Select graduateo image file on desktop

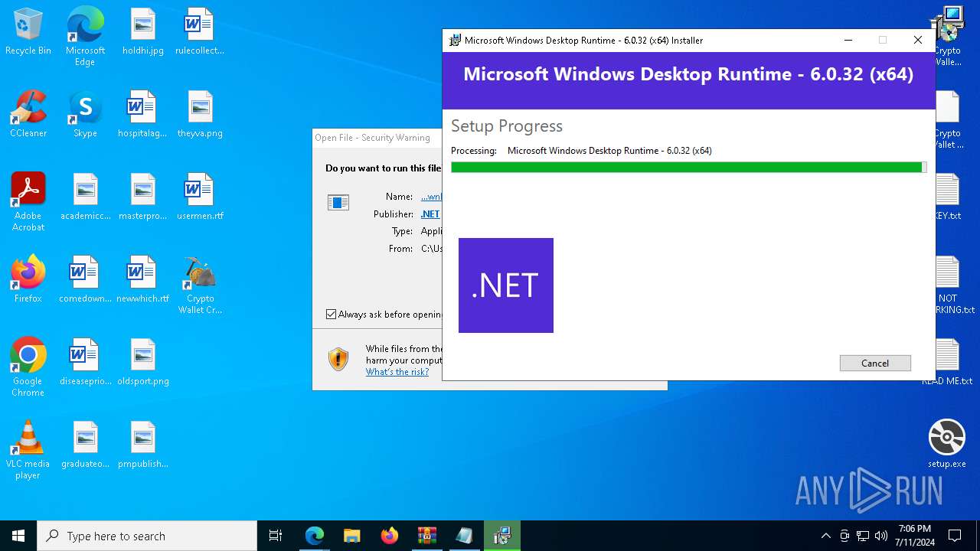[x=86, y=445]
